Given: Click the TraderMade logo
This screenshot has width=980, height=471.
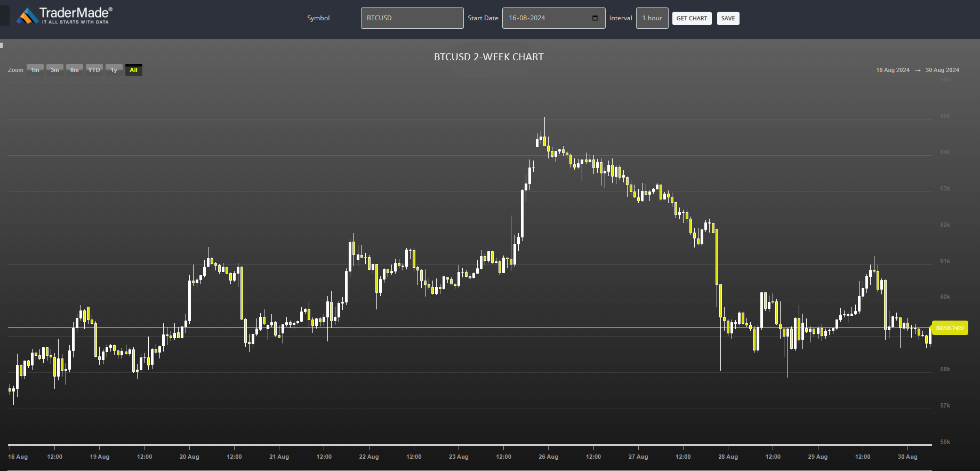Looking at the screenshot, I should [x=65, y=15].
